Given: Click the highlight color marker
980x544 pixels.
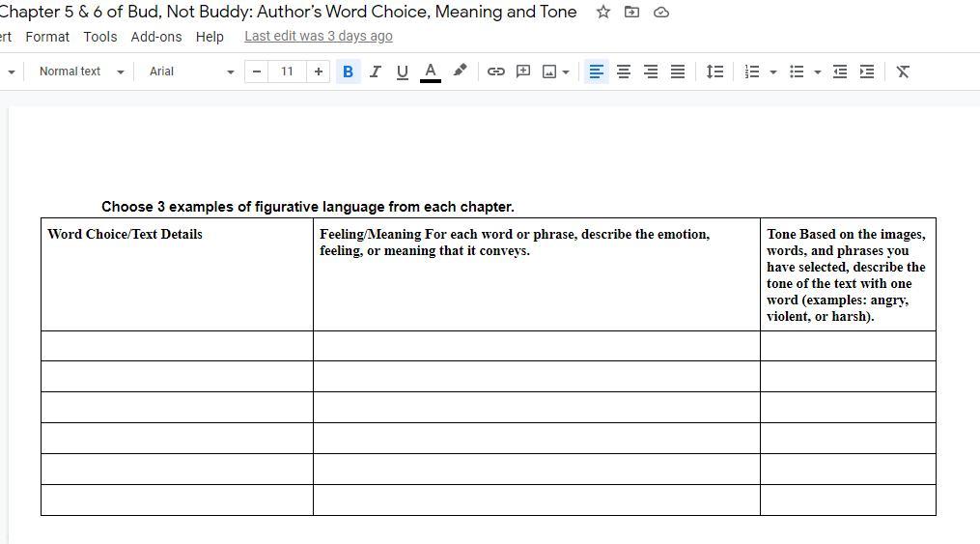Looking at the screenshot, I should [x=460, y=71].
